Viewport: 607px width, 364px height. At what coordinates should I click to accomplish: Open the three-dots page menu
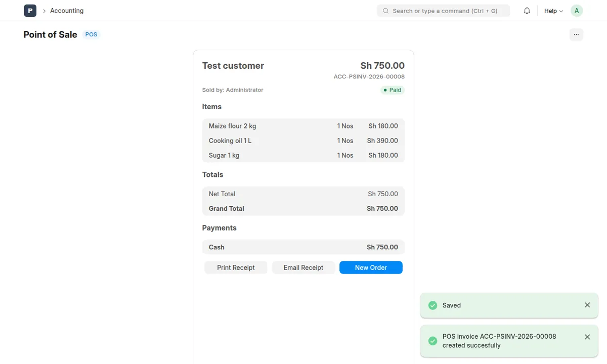pos(576,34)
